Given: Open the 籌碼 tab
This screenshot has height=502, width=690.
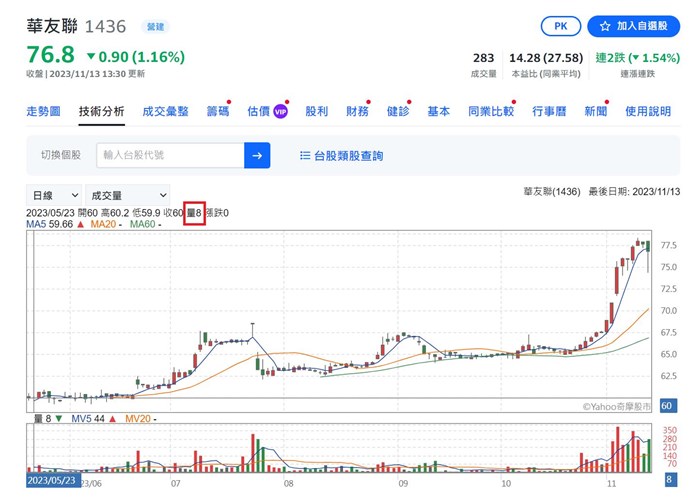Looking at the screenshot, I should [217, 112].
